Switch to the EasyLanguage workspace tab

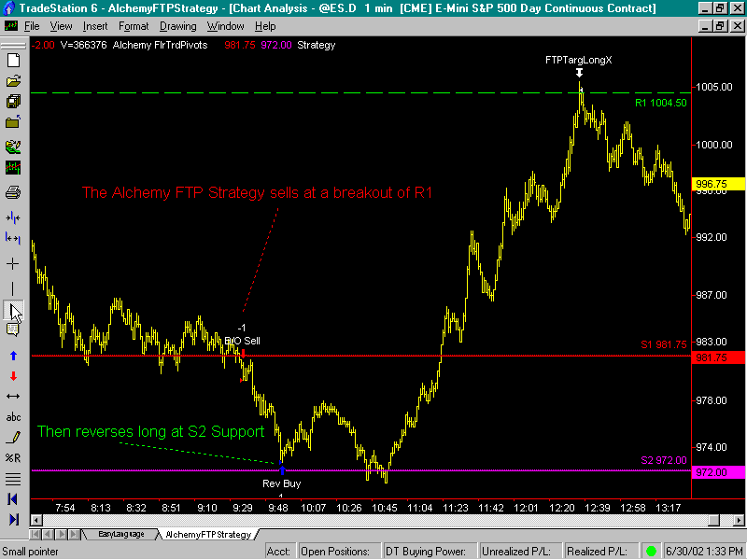point(121,534)
